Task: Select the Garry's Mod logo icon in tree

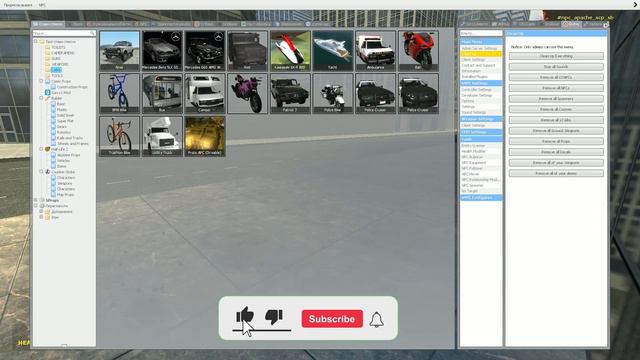Action: click(x=47, y=93)
